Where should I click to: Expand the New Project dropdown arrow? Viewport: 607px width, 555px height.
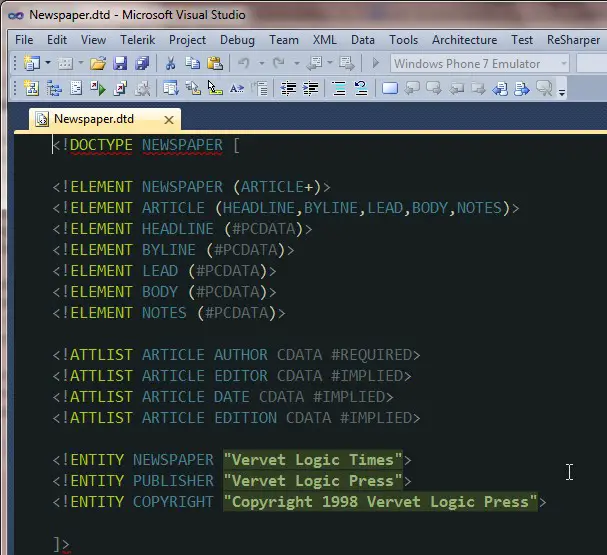(48, 63)
